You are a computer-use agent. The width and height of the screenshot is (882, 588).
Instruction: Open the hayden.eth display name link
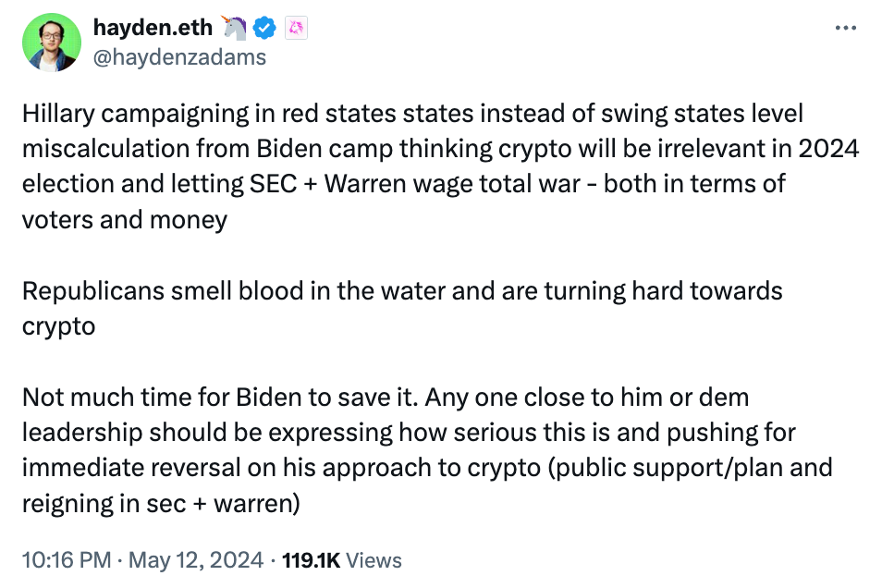click(x=153, y=27)
